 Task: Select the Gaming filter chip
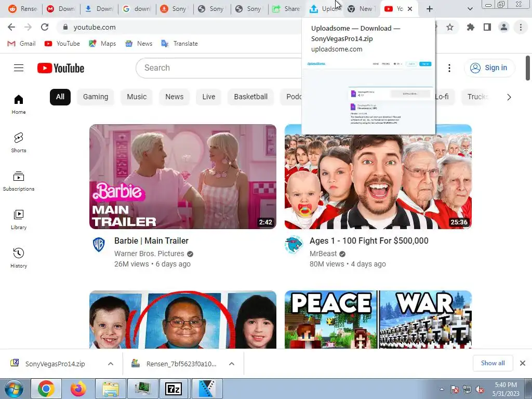96,97
